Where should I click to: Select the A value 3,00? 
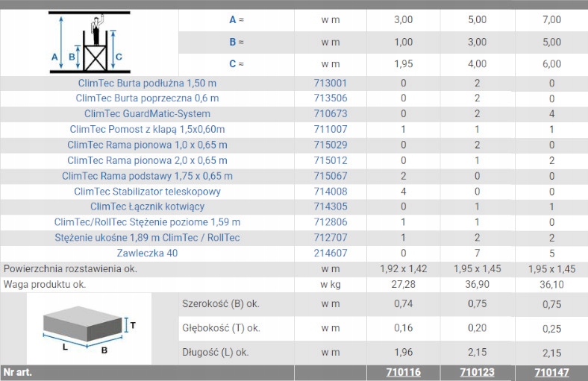(x=404, y=20)
